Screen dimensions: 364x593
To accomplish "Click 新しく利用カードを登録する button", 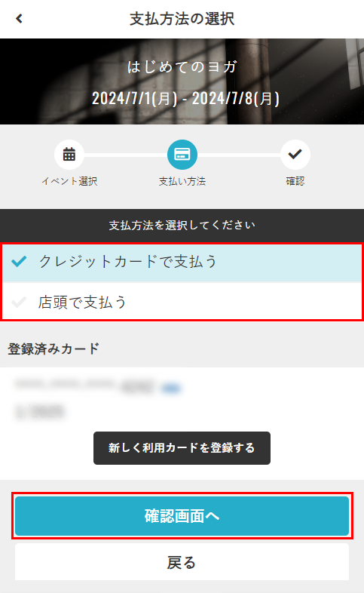I will click(x=182, y=448).
